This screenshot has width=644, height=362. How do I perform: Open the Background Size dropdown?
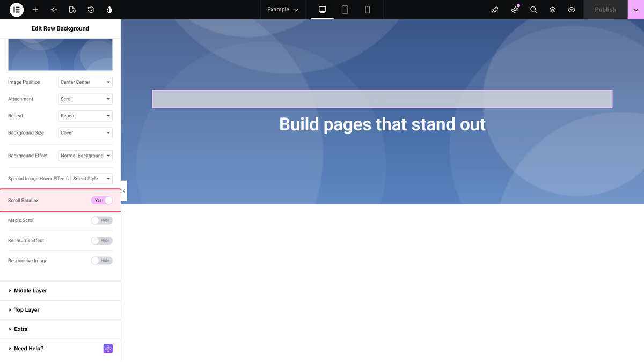point(85,132)
